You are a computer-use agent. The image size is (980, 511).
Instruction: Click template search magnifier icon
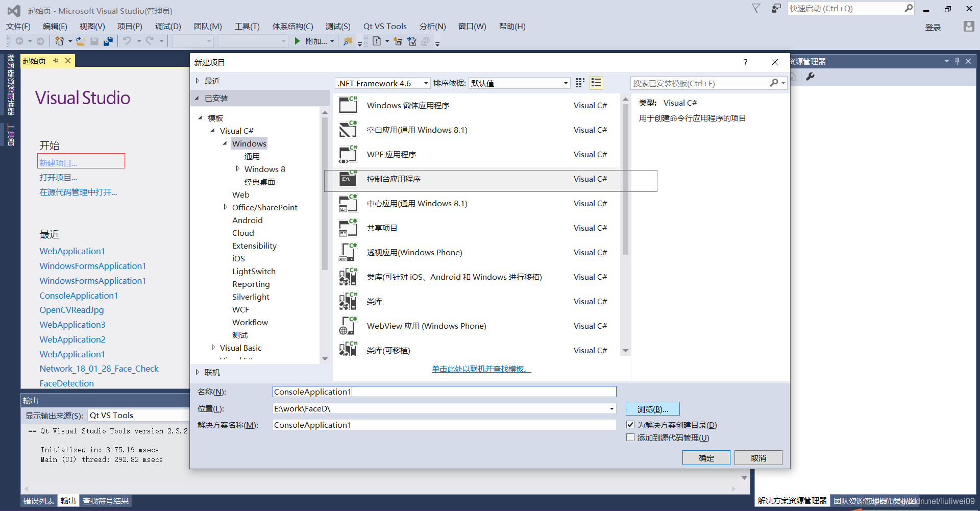pyautogui.click(x=774, y=83)
